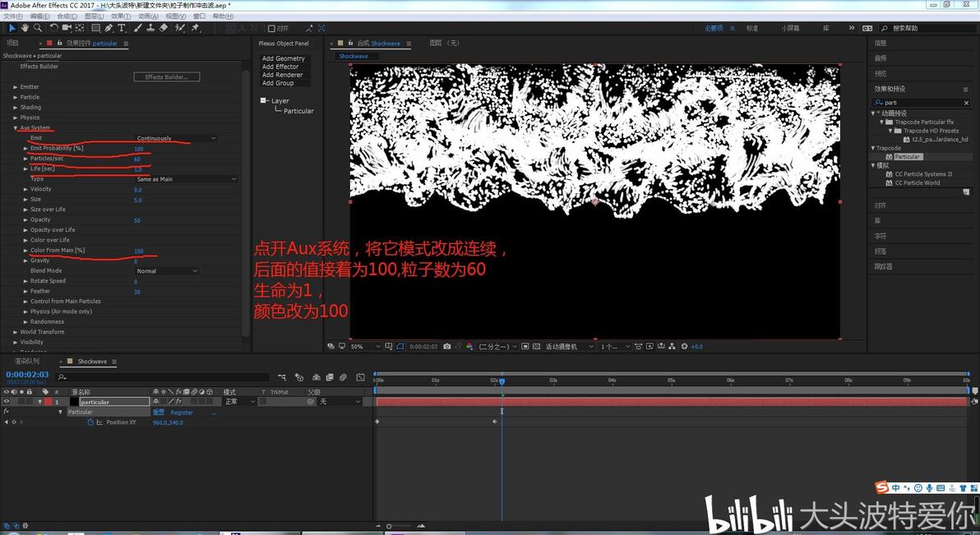Viewport: 980px width, 535px height.
Task: Click the 重置 reset link for the Particular effect
Action: (x=159, y=413)
